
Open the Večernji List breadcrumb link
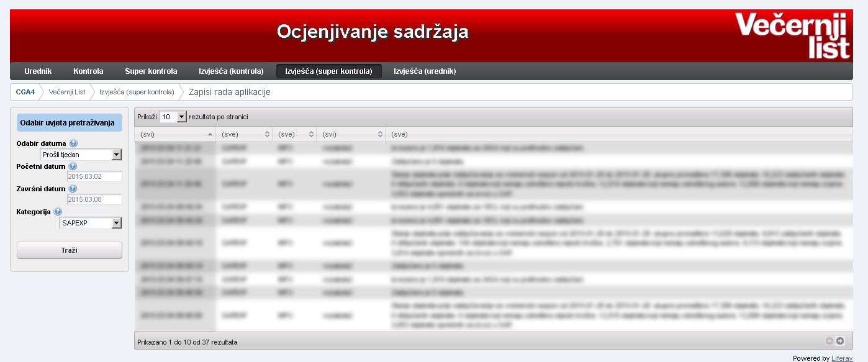[67, 92]
